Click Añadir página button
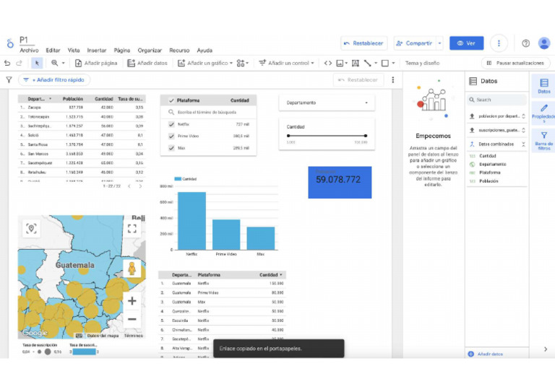 (x=96, y=63)
